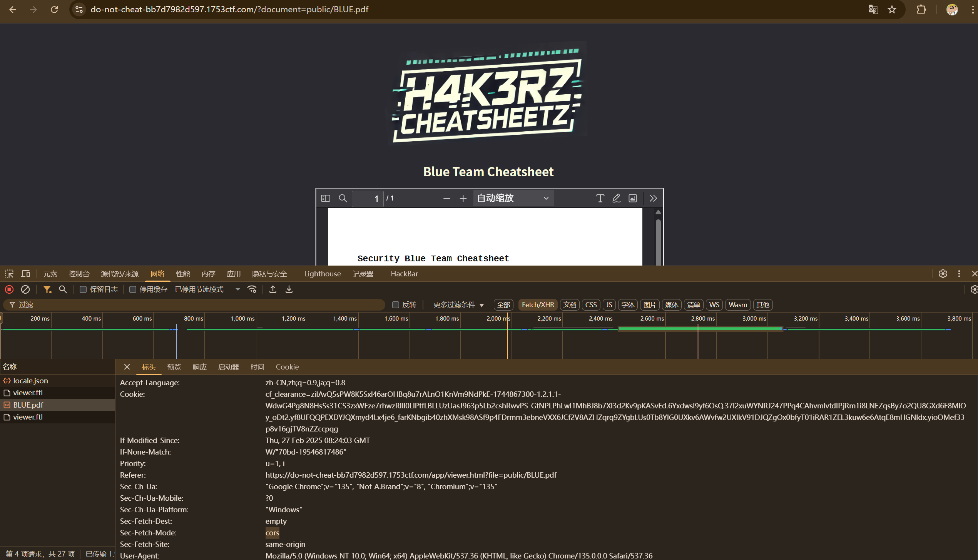Select the PDF text annotation tool
The image size is (978, 560).
600,198
